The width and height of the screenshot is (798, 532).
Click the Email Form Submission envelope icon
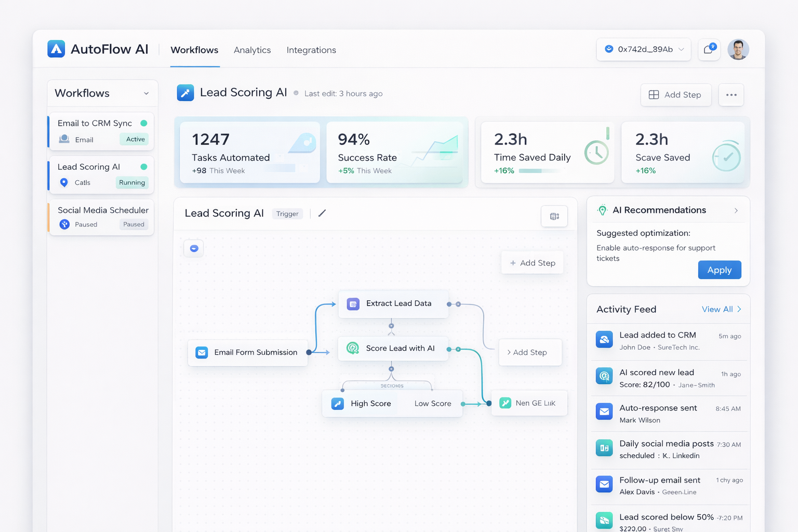click(x=202, y=352)
